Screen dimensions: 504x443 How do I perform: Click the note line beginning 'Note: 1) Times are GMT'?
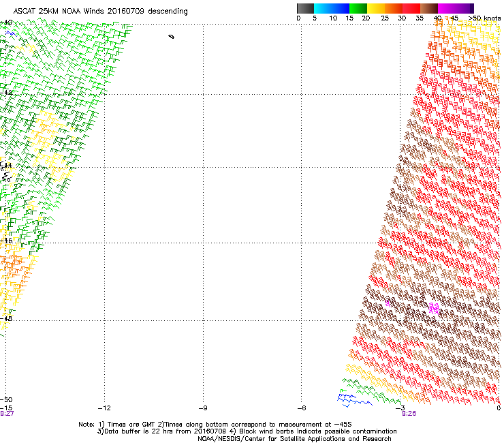click(215, 425)
